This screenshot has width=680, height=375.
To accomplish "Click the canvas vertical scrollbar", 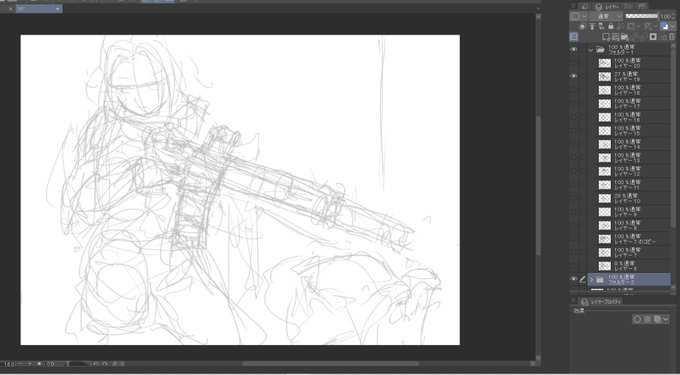I will (x=538, y=186).
